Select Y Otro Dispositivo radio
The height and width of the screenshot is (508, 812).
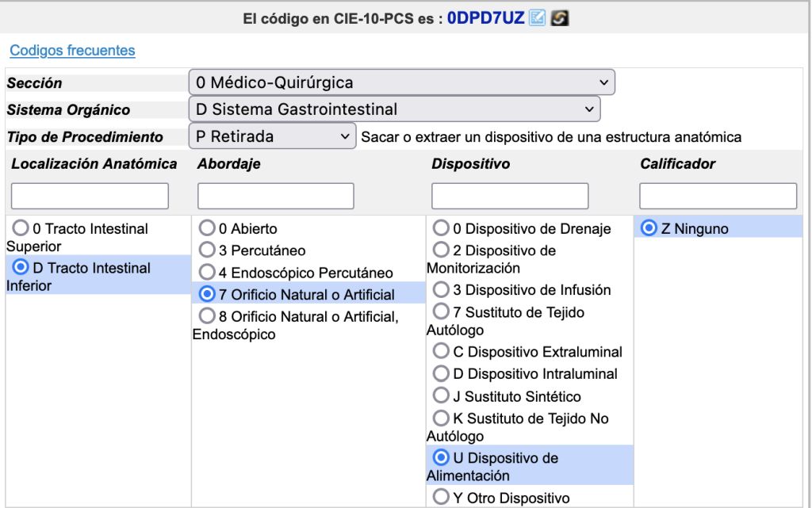(441, 498)
